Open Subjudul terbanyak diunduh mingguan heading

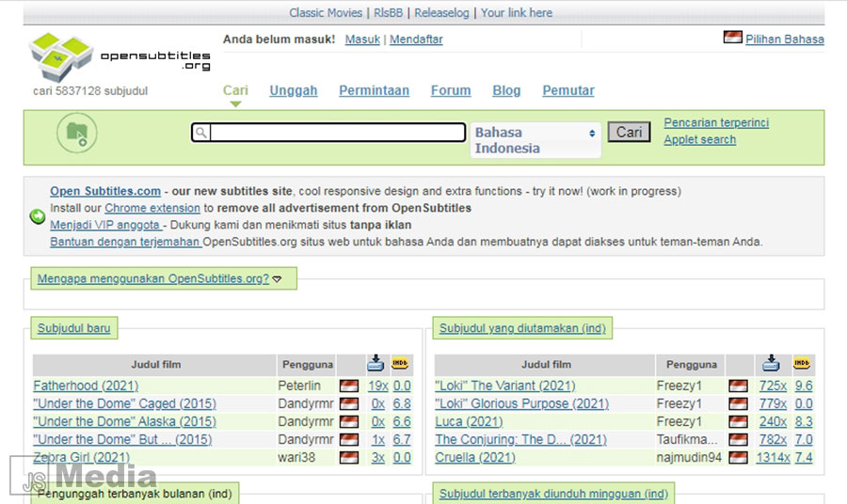[553, 494]
